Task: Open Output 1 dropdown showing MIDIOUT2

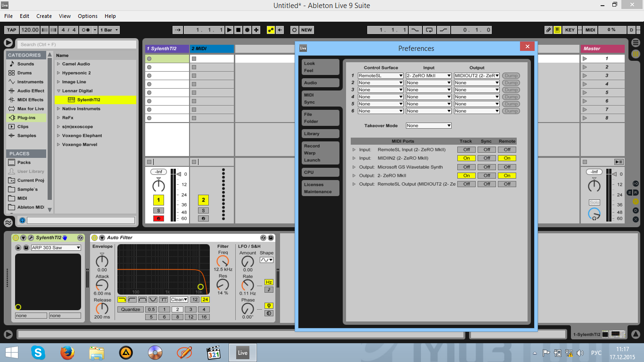Action: tap(477, 75)
